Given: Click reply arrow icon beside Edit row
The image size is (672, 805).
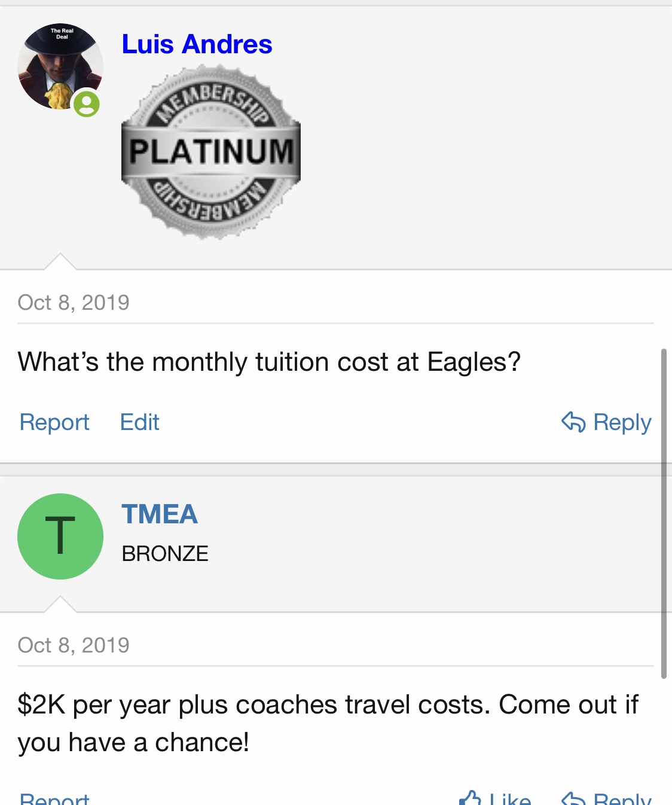Looking at the screenshot, I should coord(573,422).
